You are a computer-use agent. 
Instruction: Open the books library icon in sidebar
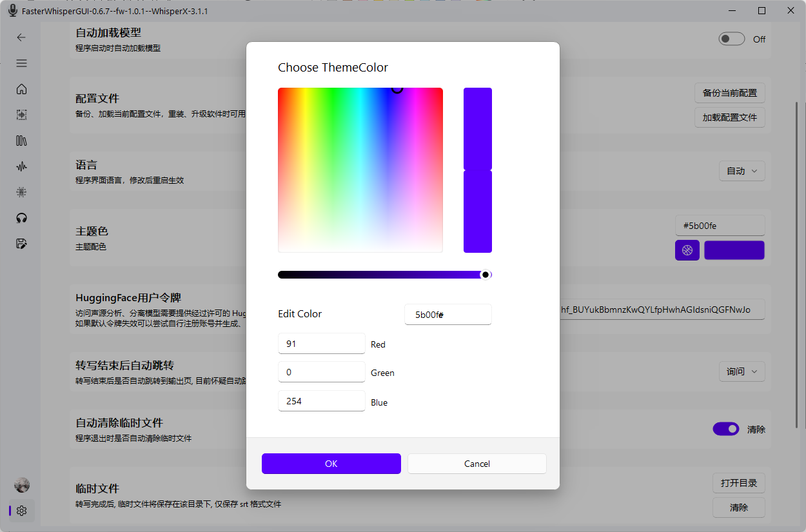pos(21,141)
